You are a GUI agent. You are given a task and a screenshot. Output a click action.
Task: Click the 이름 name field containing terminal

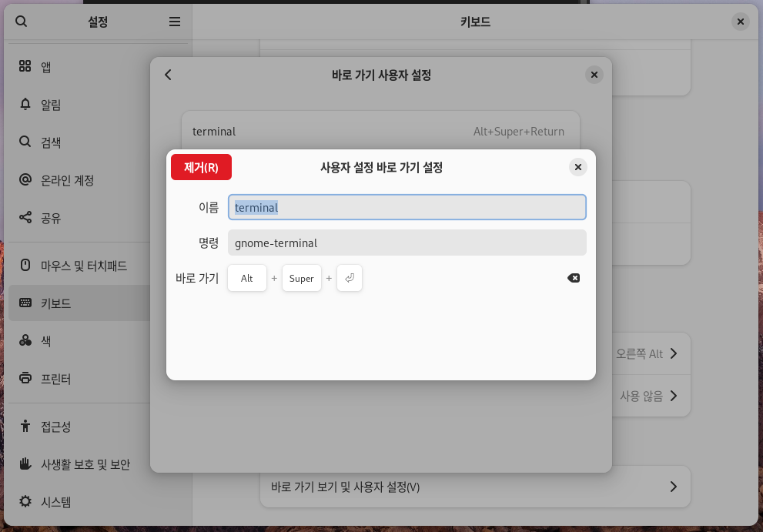pyautogui.click(x=407, y=207)
